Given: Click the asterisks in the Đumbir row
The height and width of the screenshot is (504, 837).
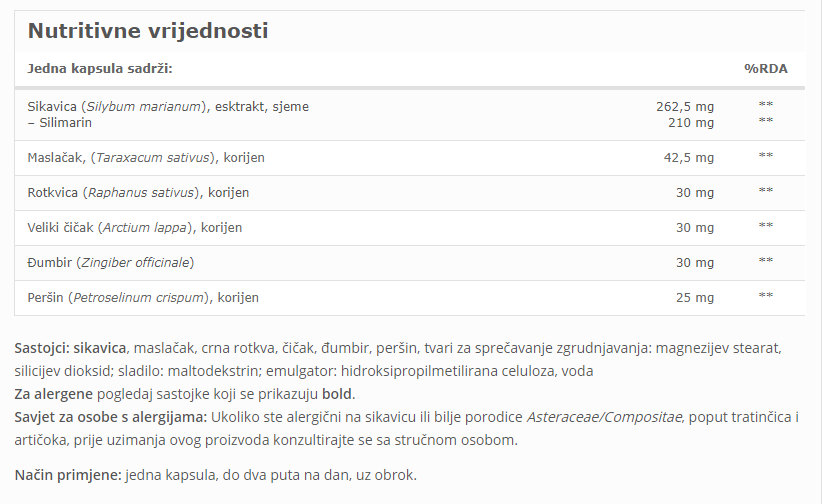Looking at the screenshot, I should 766,261.
